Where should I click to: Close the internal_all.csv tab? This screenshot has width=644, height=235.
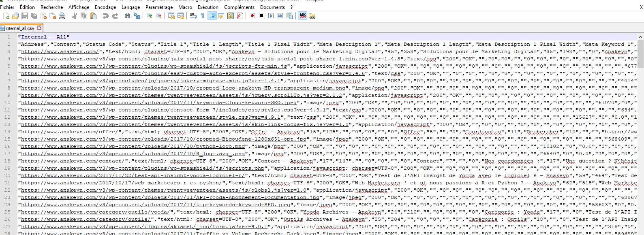coord(39,28)
